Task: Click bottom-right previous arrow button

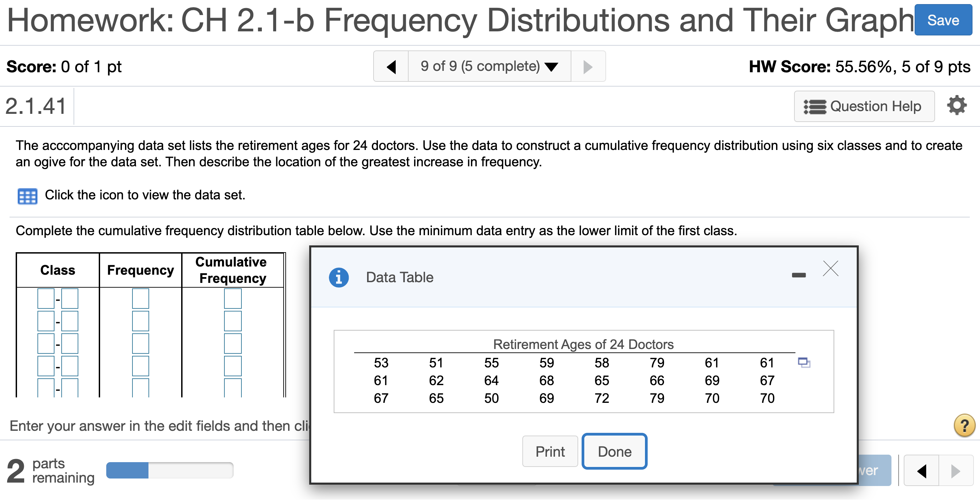Action: [x=921, y=471]
